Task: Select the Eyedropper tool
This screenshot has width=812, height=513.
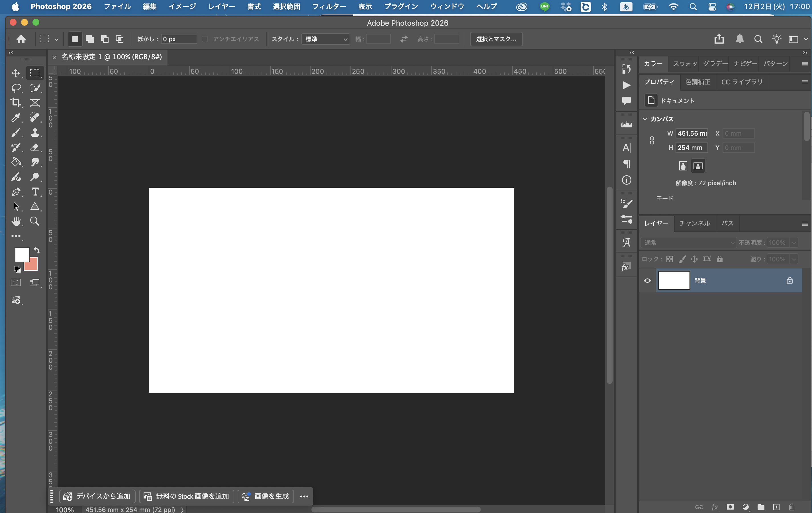Action: tap(16, 117)
